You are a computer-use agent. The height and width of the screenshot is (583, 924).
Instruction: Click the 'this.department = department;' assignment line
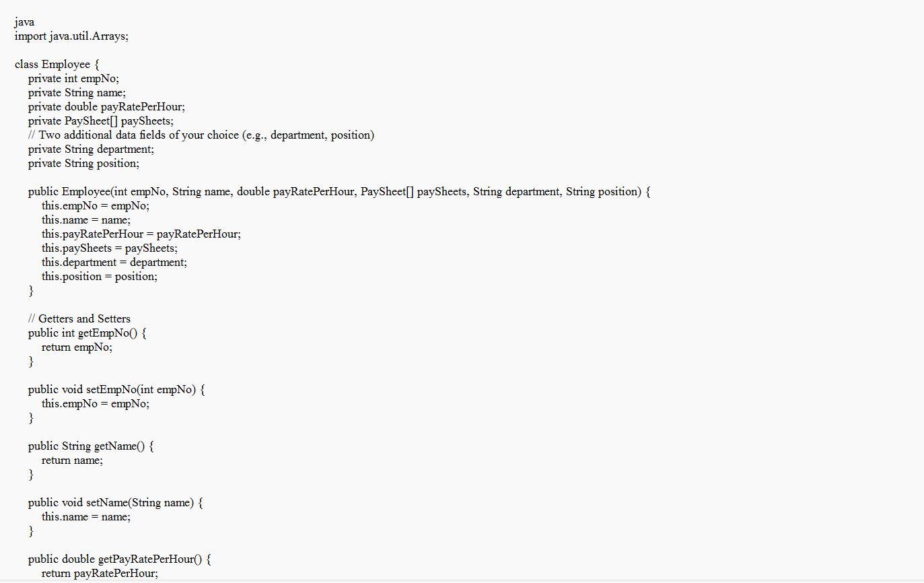[114, 263]
